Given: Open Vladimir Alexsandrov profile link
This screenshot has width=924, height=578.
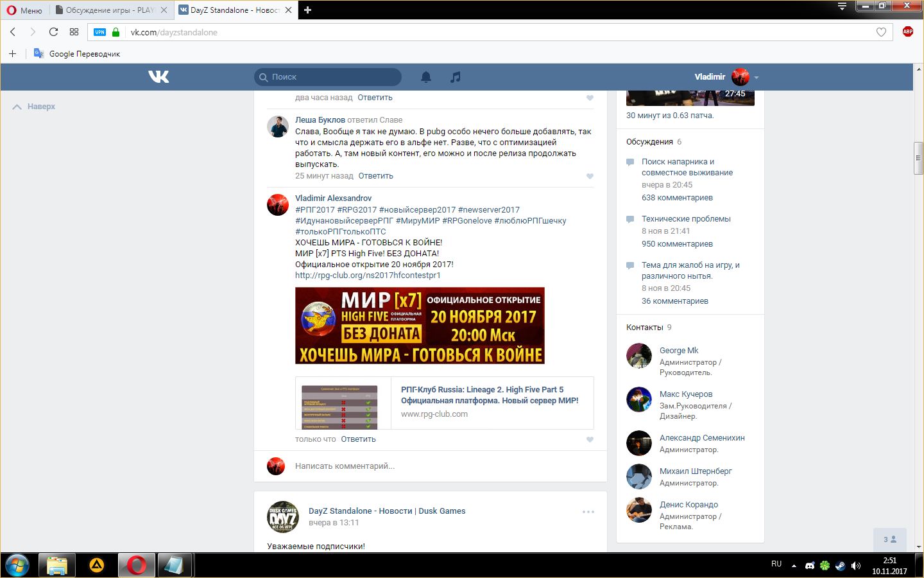Looking at the screenshot, I should tap(333, 198).
